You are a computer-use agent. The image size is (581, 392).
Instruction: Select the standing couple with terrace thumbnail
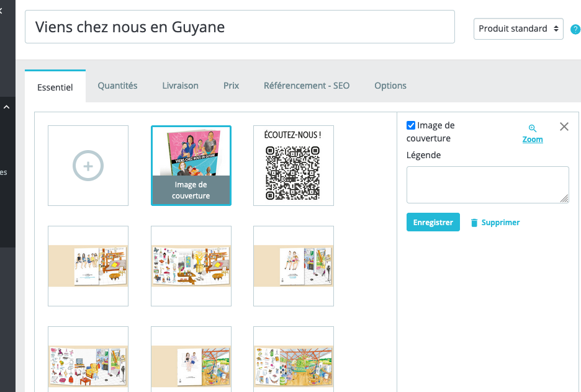pyautogui.click(x=191, y=359)
